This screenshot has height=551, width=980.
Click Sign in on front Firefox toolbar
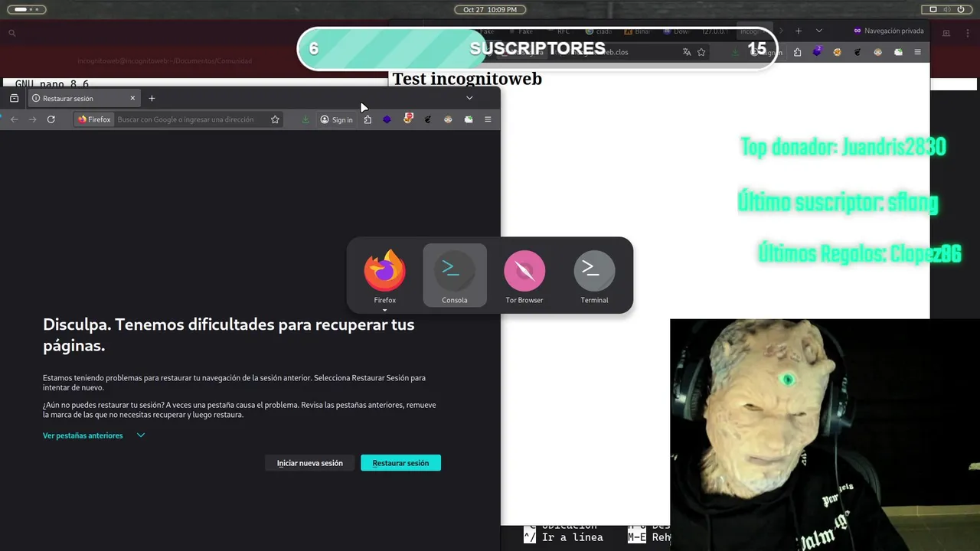[x=337, y=119]
